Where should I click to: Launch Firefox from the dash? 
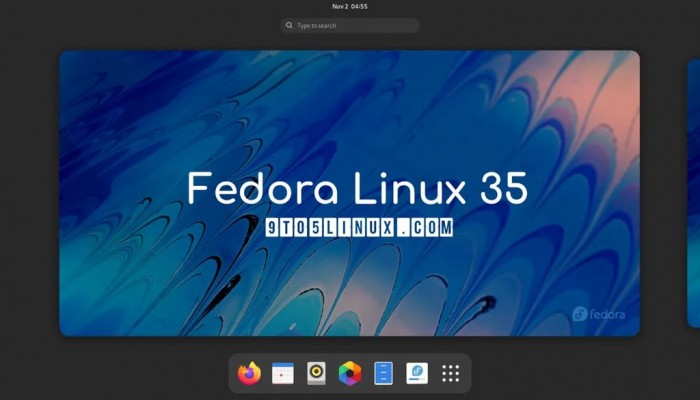pyautogui.click(x=249, y=373)
